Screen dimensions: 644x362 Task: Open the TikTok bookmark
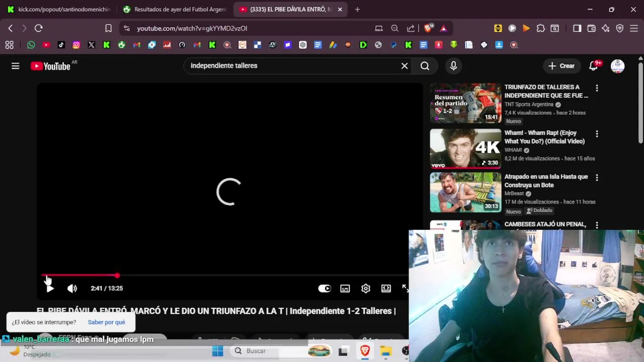click(61, 45)
